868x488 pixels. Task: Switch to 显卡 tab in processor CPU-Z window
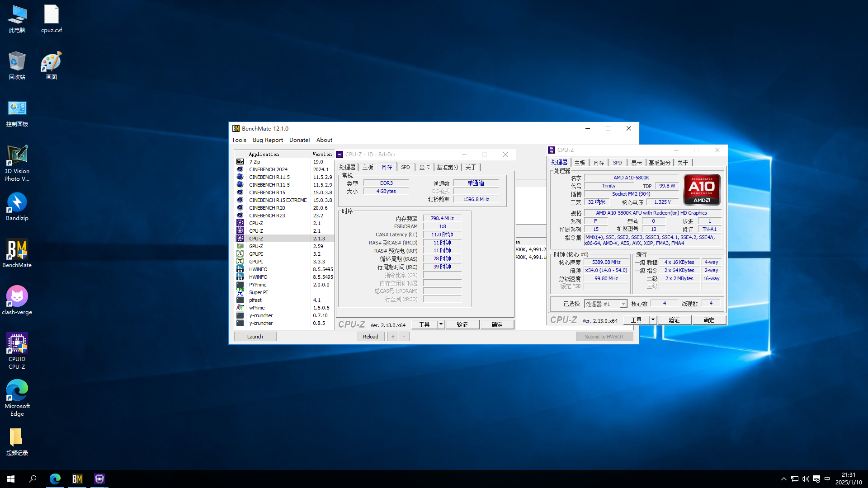[x=637, y=163]
